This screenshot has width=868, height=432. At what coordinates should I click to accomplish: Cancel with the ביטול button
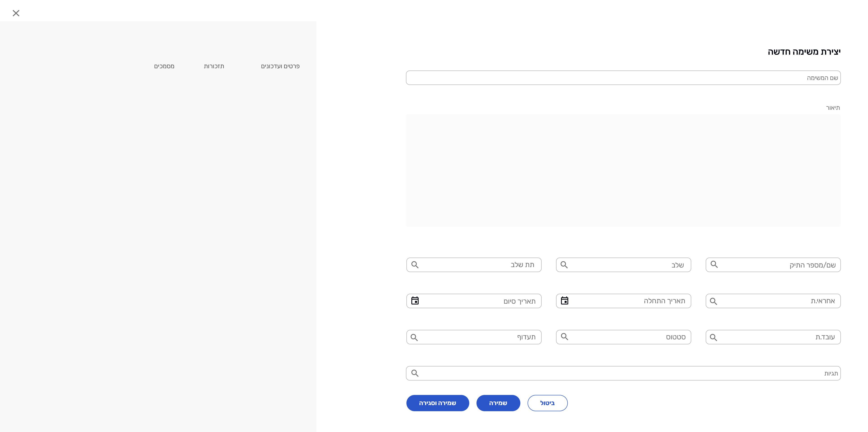point(547,403)
